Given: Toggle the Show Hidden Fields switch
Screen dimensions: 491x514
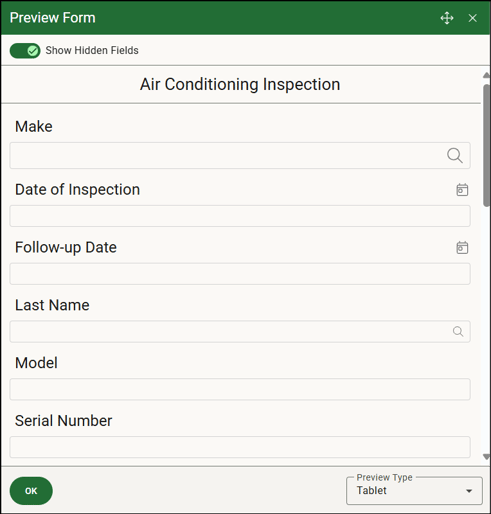Looking at the screenshot, I should point(25,51).
